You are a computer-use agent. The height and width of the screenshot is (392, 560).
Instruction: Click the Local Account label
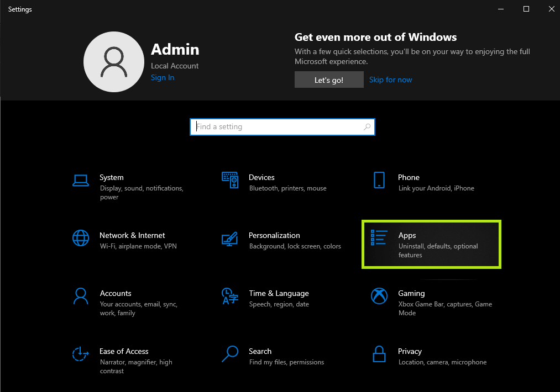(175, 66)
